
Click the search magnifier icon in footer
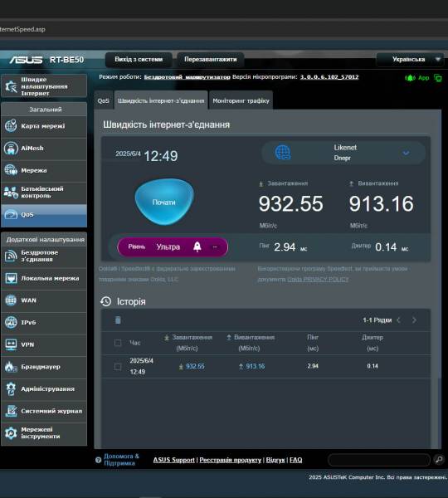tap(440, 460)
